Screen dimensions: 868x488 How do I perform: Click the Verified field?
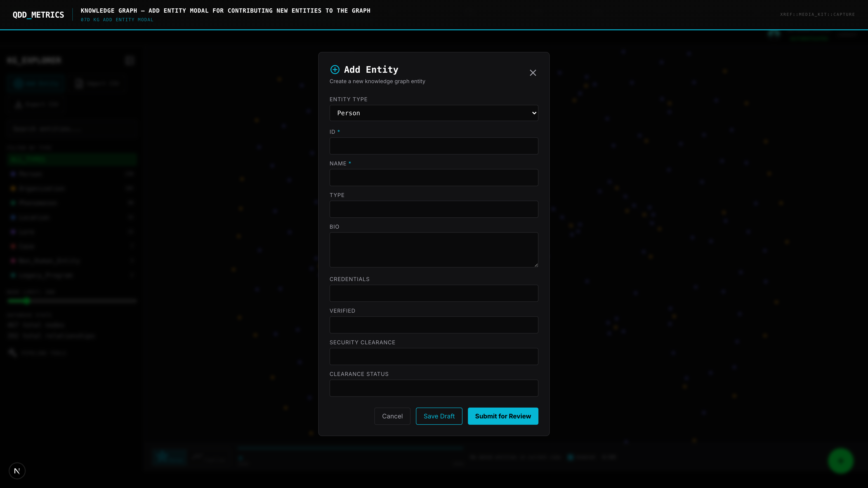(433, 325)
